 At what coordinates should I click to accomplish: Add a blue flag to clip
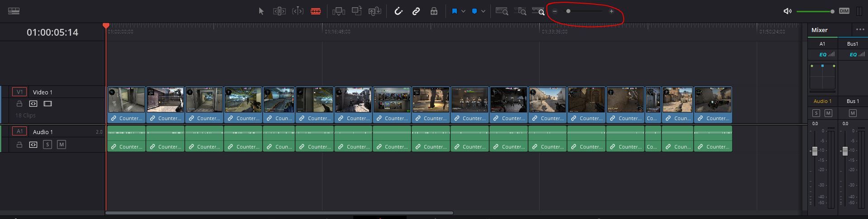coord(455,11)
